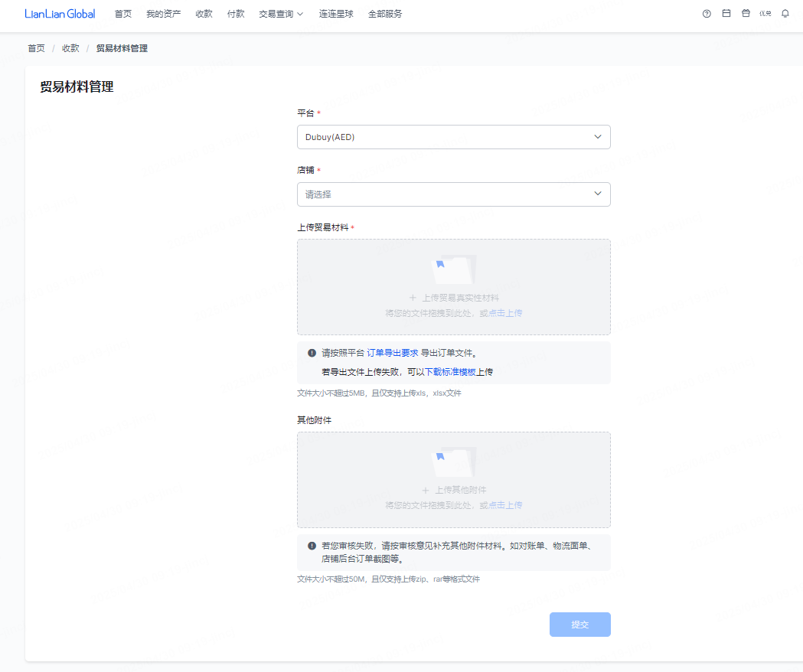803x672 pixels.
Task: Open 全部服务 menu item
Action: pyautogui.click(x=385, y=14)
